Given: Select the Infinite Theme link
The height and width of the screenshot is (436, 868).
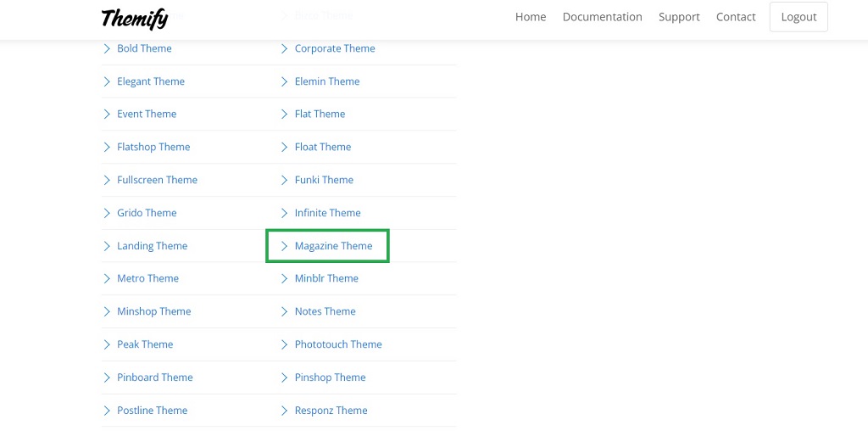Looking at the screenshot, I should (x=328, y=213).
